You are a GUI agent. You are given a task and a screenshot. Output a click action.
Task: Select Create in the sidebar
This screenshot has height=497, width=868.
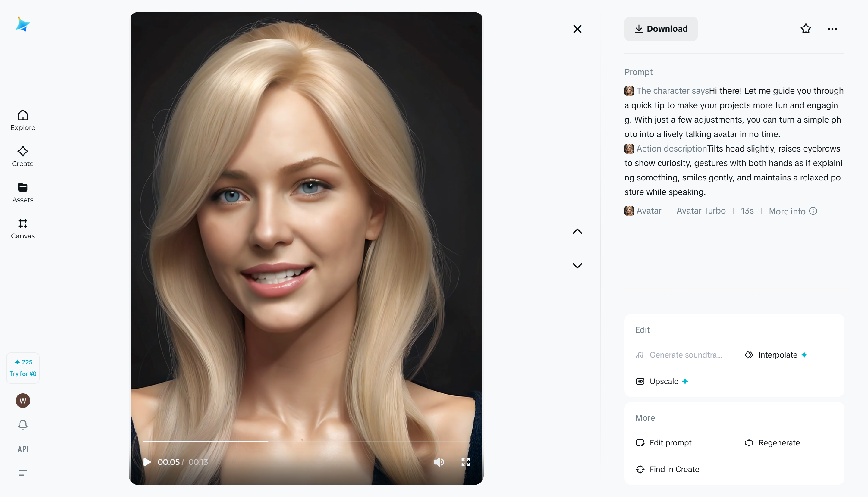(x=23, y=156)
